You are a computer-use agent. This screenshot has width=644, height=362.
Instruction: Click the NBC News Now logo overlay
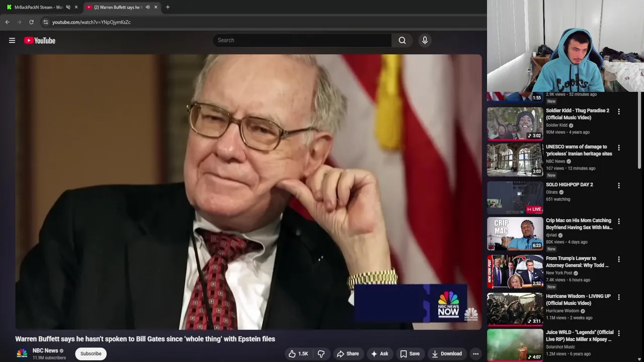448,304
